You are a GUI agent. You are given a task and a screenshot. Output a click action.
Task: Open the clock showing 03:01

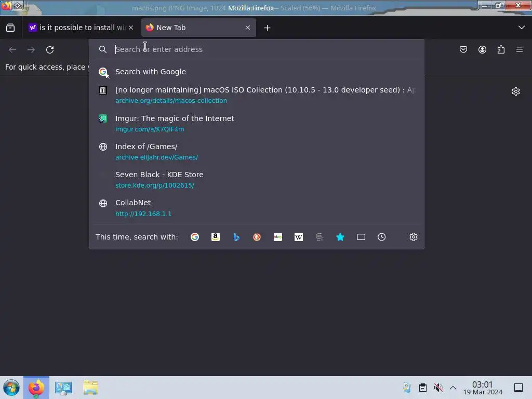tap(483, 388)
